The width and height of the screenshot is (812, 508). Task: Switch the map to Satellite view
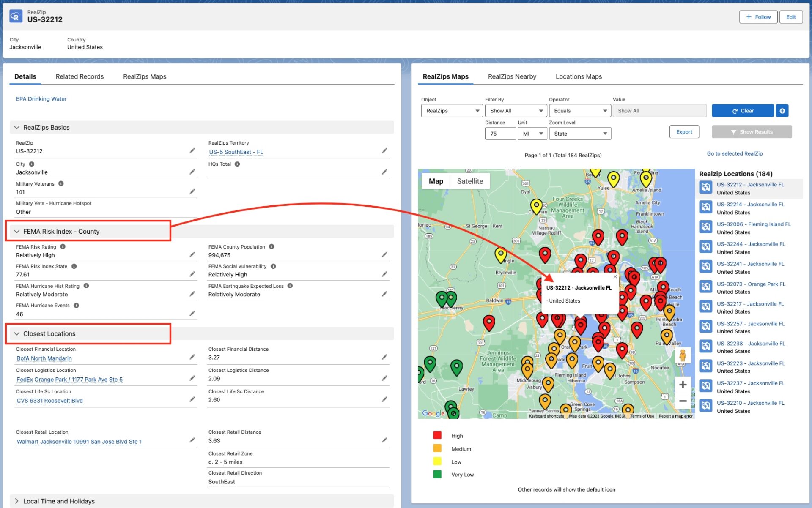coord(470,181)
